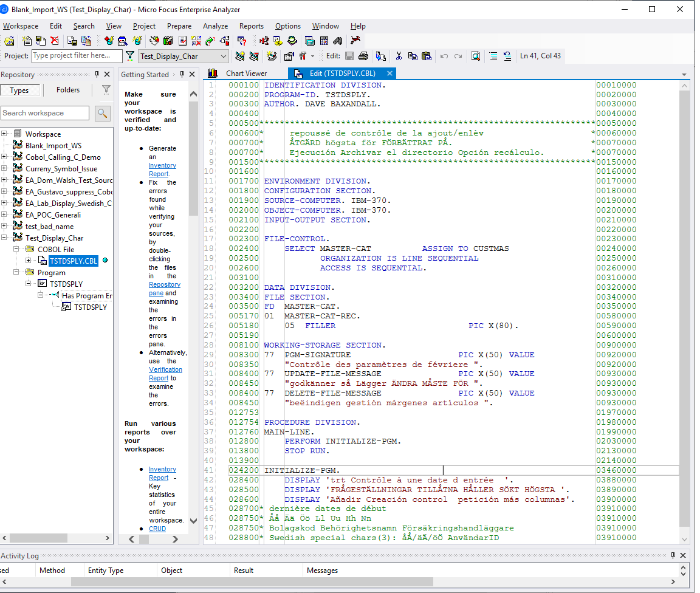Undo the last edit with the undo arrow
The height and width of the screenshot is (593, 700).
(x=443, y=55)
